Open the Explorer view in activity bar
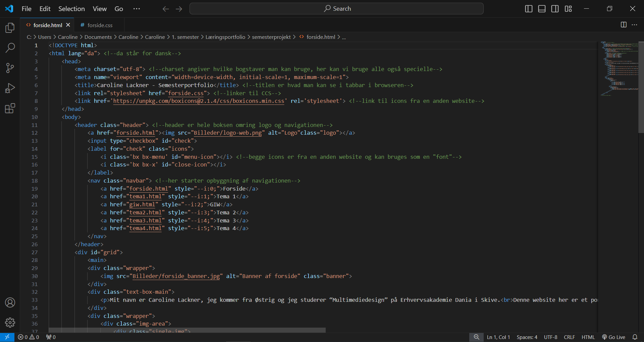644x342 pixels. coord(10,28)
